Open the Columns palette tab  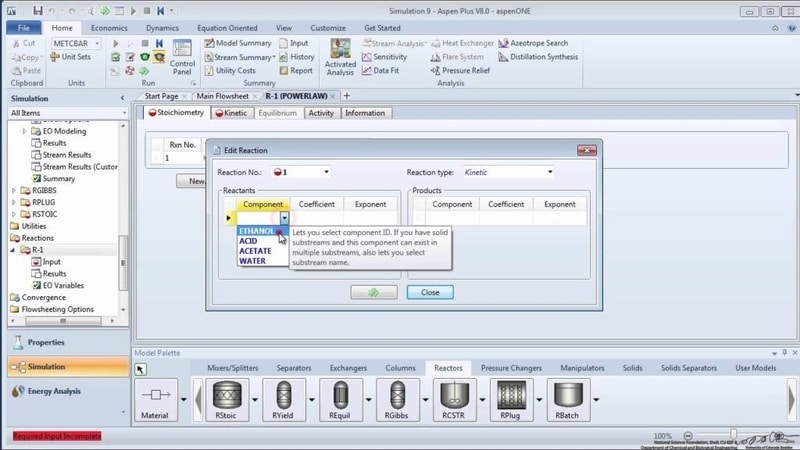point(401,368)
